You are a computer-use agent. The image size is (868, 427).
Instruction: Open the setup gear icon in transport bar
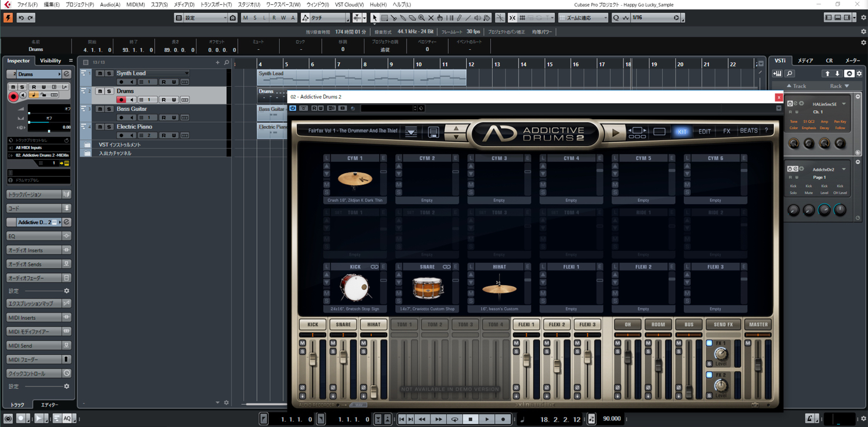click(x=863, y=418)
